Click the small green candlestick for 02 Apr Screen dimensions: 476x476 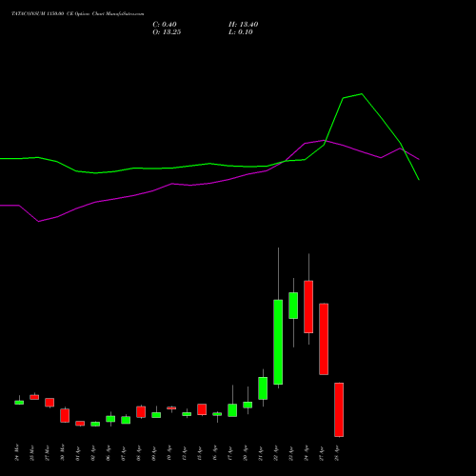coord(95,424)
